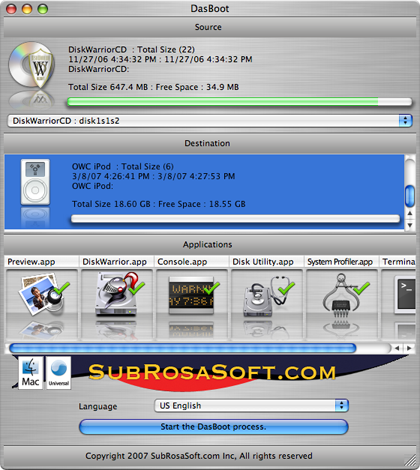Click the Disk Utility.app column header

(x=267, y=262)
